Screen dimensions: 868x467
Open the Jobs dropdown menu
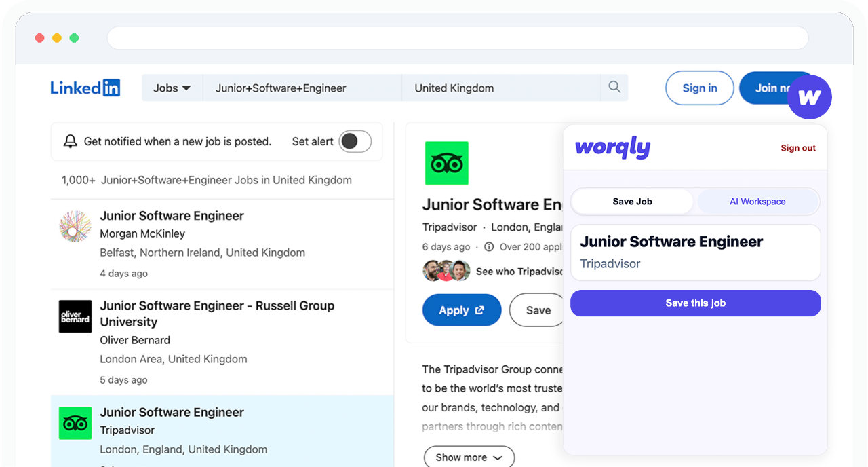(172, 88)
